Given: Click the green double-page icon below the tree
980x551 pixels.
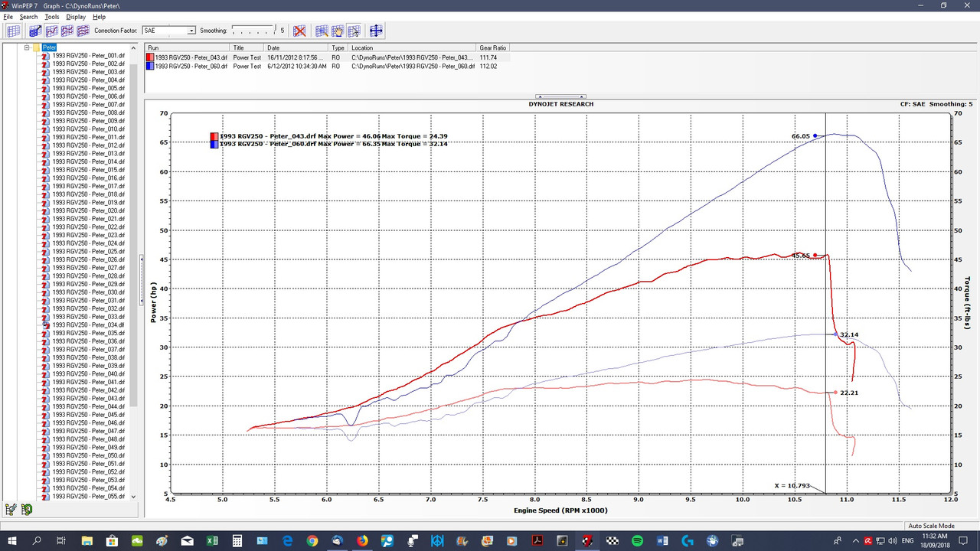Looking at the screenshot, I should [x=27, y=509].
